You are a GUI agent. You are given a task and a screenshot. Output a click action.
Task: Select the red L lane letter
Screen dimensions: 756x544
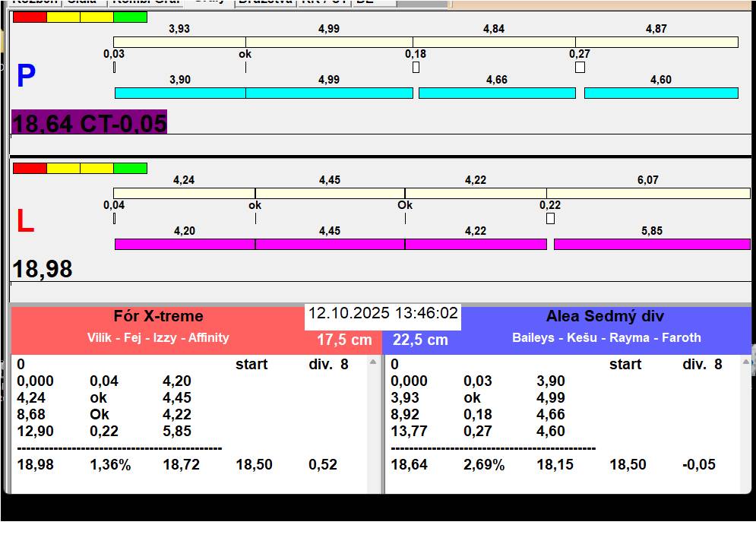(x=26, y=221)
